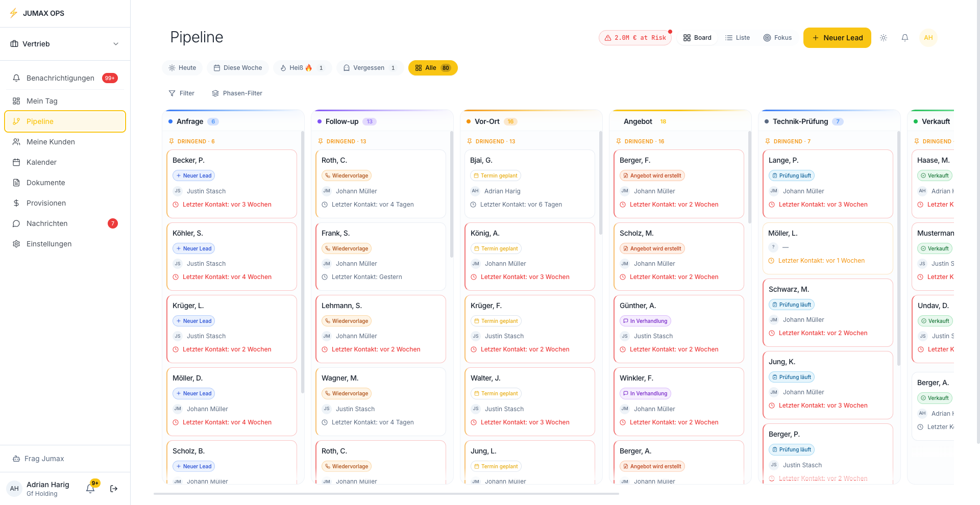
Task: Collapse the Technik-Prüfung DRINGEND · 7 group
Action: (x=788, y=141)
